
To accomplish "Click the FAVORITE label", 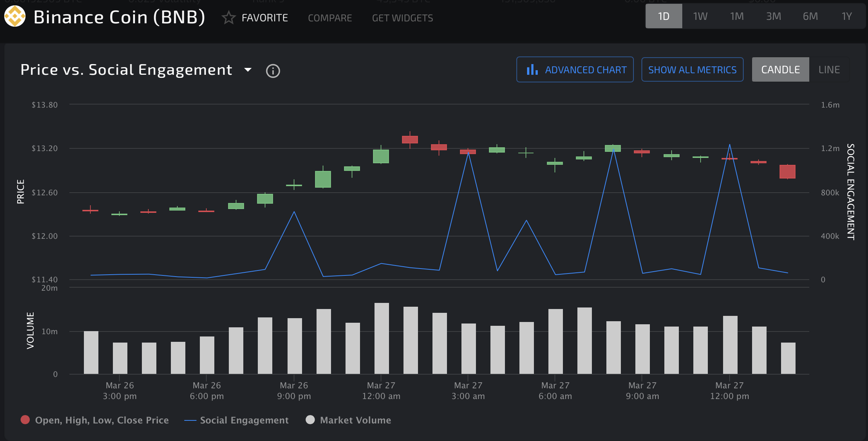I will click(265, 18).
